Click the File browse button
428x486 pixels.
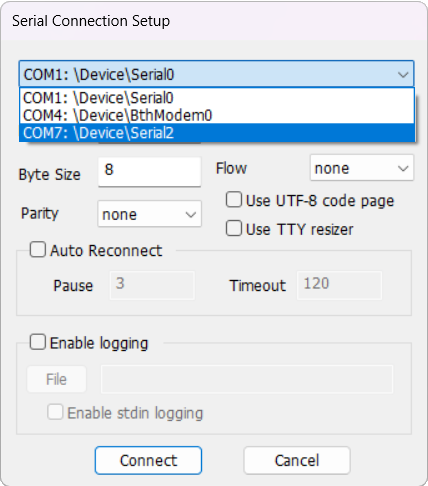(x=57, y=379)
